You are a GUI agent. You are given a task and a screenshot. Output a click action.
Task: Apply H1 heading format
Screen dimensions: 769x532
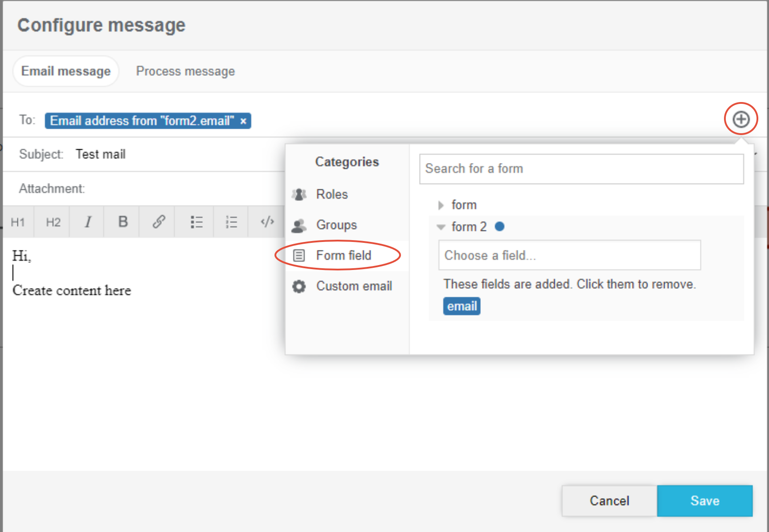pos(18,222)
